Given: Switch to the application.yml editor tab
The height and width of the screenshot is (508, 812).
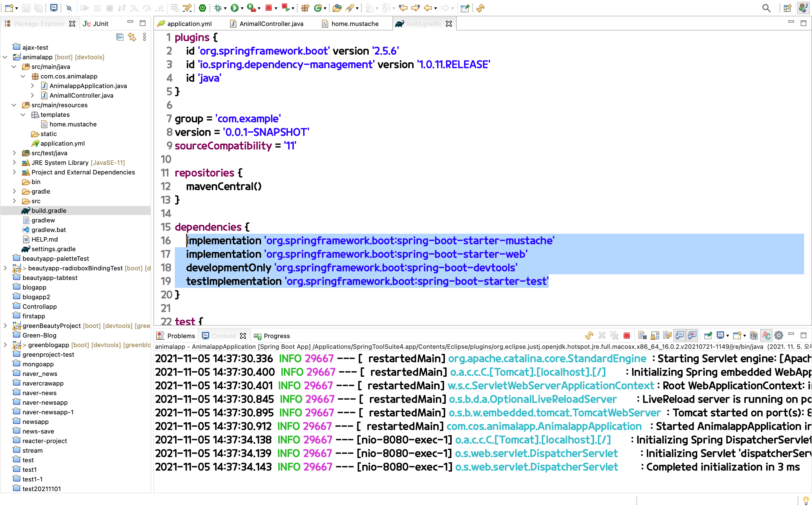Looking at the screenshot, I should pos(185,23).
